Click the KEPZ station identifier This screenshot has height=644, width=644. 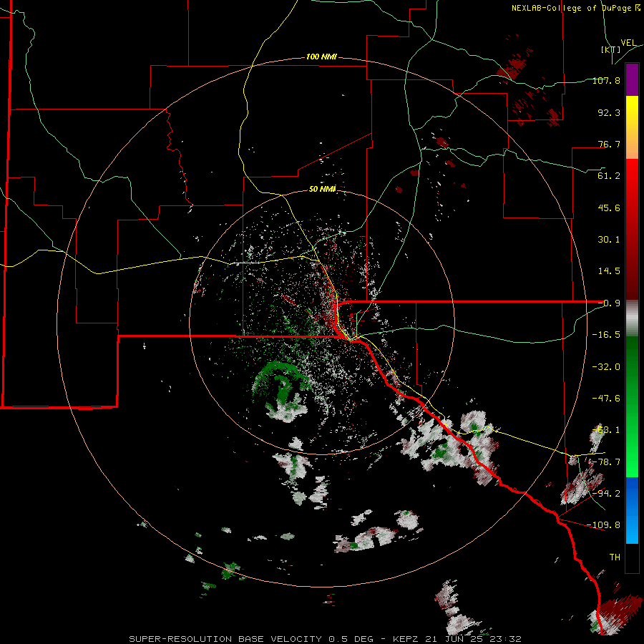[406, 639]
